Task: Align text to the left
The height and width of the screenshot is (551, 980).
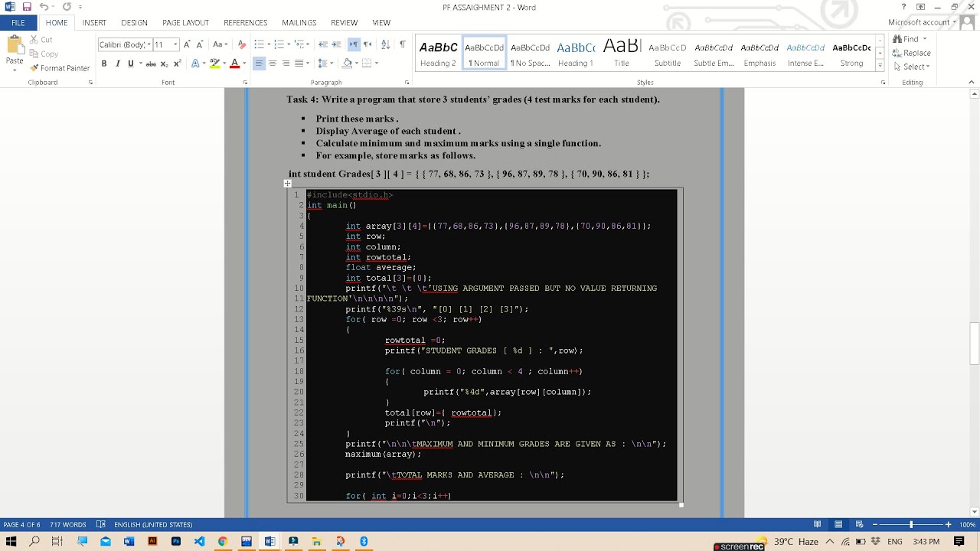Action: coord(259,64)
